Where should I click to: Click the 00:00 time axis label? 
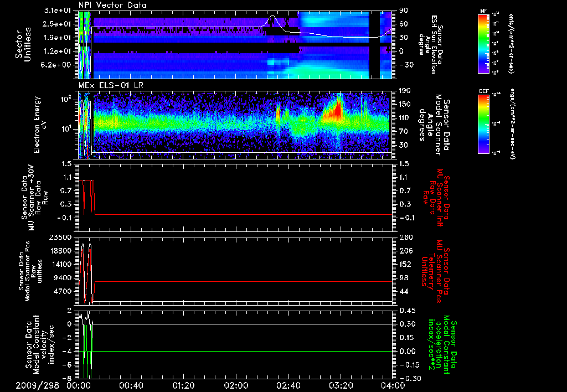pos(79,385)
